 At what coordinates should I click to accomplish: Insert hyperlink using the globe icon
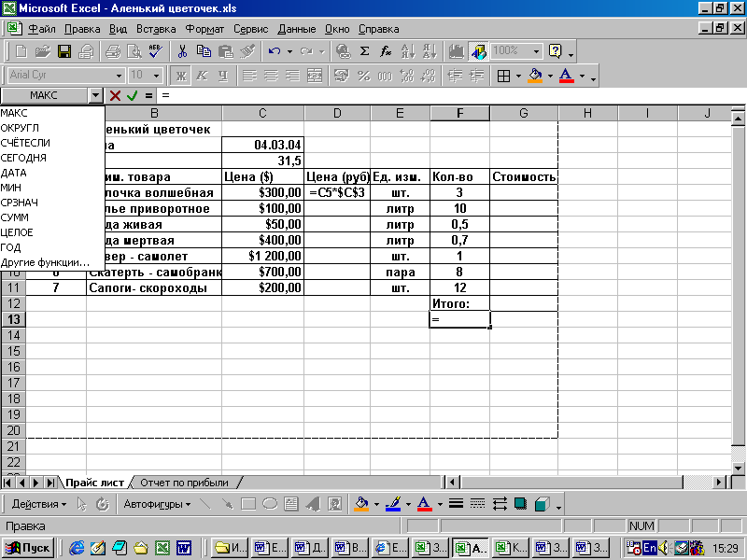tap(343, 51)
